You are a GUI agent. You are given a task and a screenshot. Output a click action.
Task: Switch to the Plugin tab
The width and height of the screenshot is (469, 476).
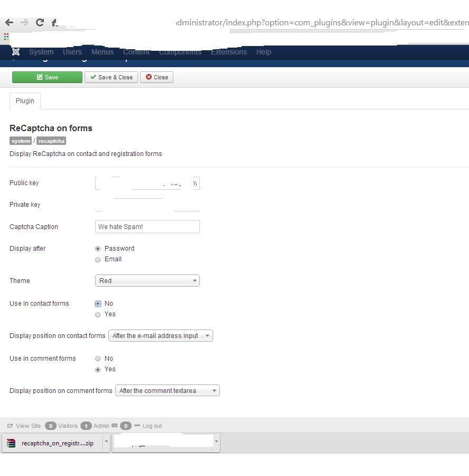point(25,101)
